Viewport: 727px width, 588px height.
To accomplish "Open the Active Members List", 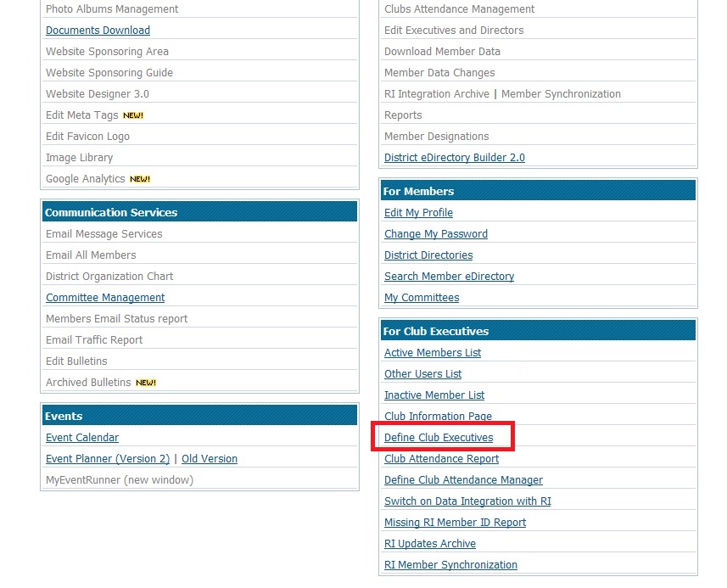I will 433,353.
